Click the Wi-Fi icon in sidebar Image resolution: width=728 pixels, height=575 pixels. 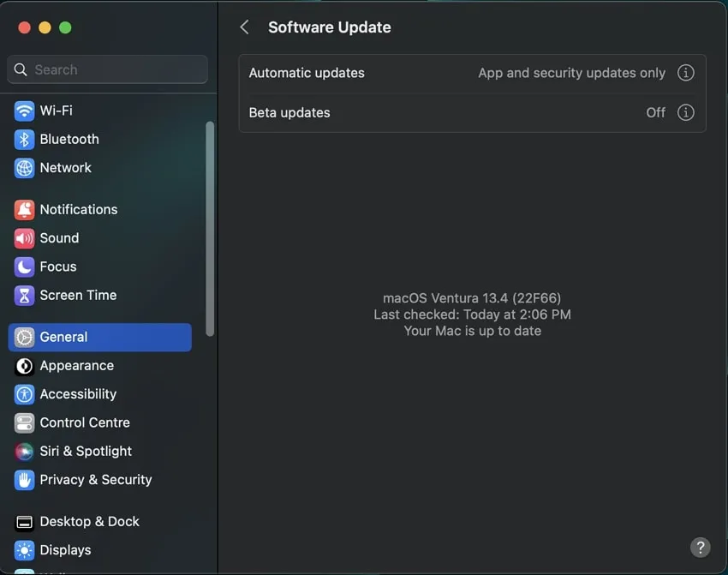(x=25, y=111)
